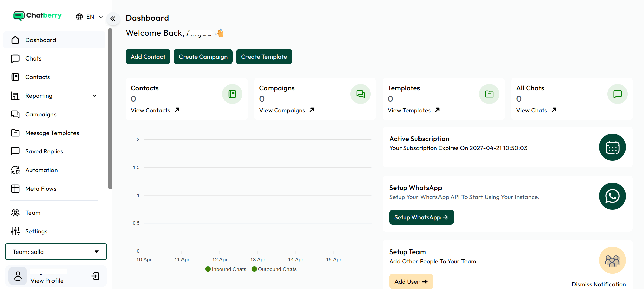The image size is (644, 289).
Task: Click the All Chats card message icon
Action: 617,94
